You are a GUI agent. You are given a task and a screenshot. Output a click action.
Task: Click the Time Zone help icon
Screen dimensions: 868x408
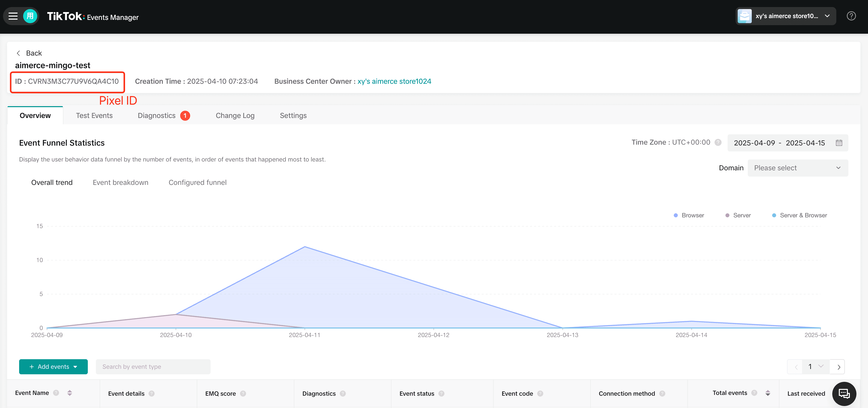click(x=718, y=143)
